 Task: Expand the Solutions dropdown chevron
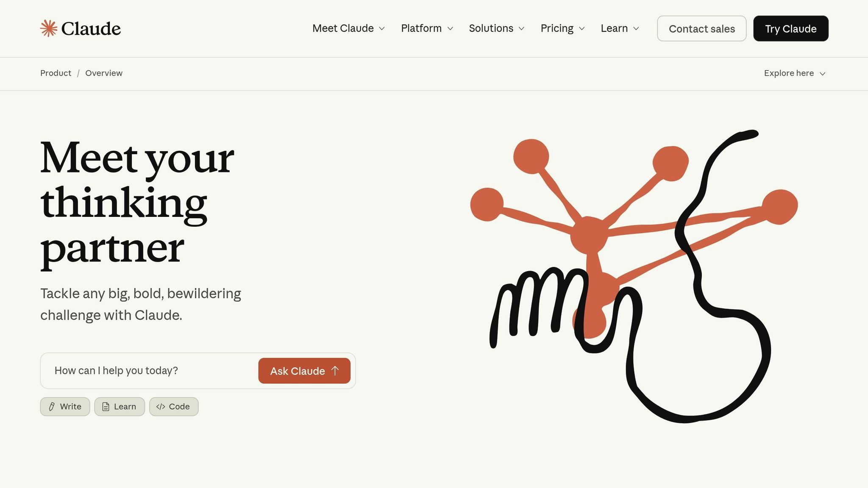click(522, 28)
